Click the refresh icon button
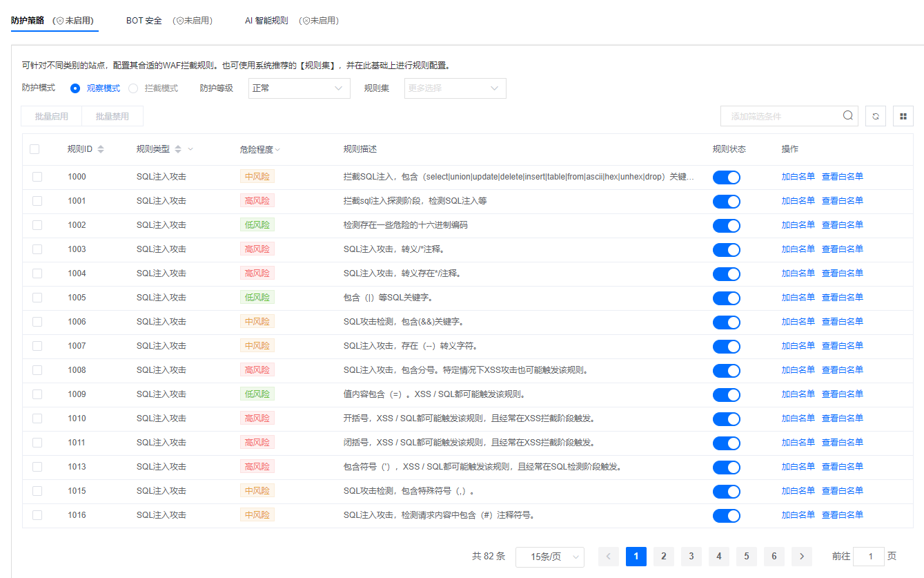Screen dimensions: 924x578 [x=876, y=116]
